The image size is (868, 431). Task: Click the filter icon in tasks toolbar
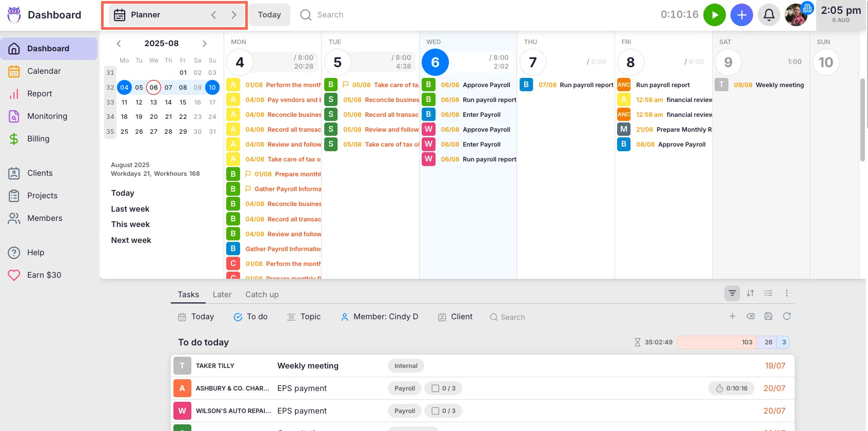point(732,293)
